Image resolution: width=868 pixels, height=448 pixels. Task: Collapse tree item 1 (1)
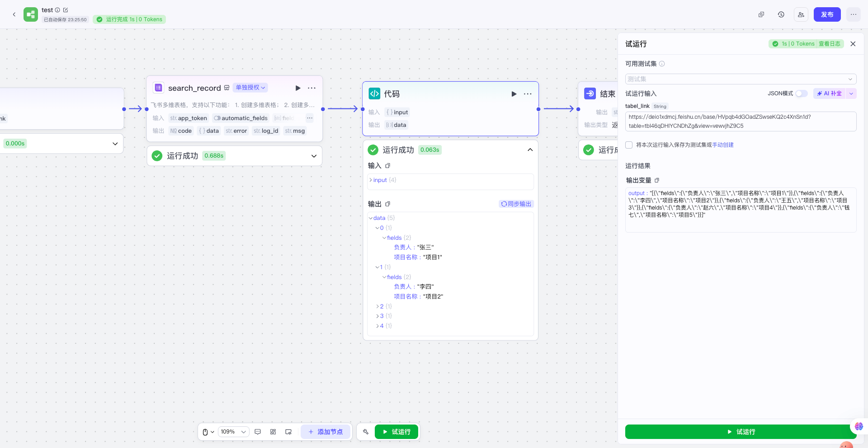click(377, 267)
